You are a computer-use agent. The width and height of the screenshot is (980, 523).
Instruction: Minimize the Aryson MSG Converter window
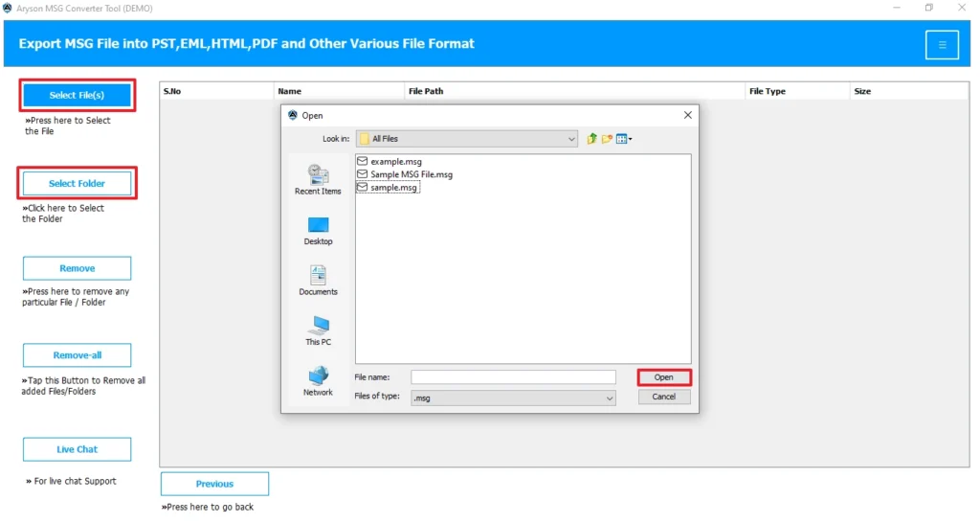[897, 8]
